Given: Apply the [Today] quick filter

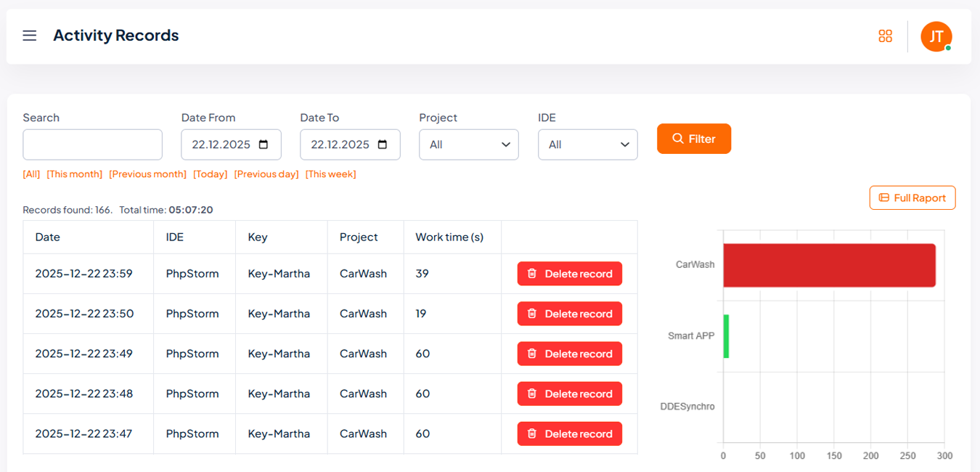Looking at the screenshot, I should click(210, 174).
